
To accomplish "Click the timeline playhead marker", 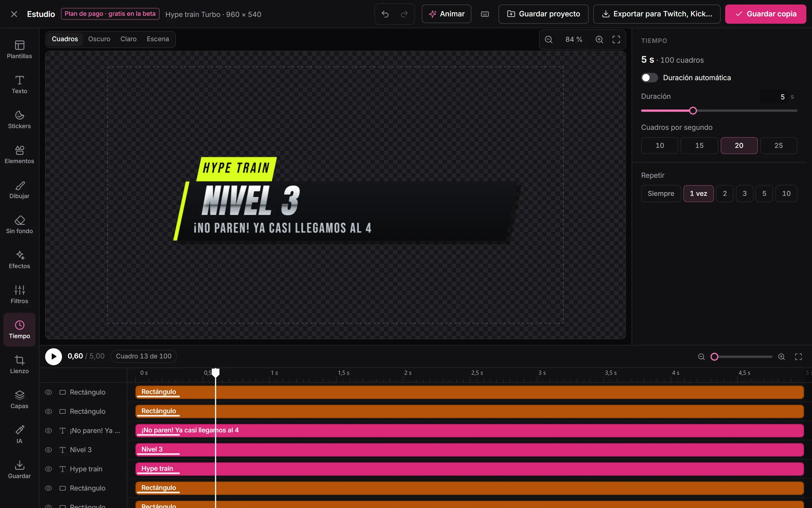I will [x=215, y=372].
